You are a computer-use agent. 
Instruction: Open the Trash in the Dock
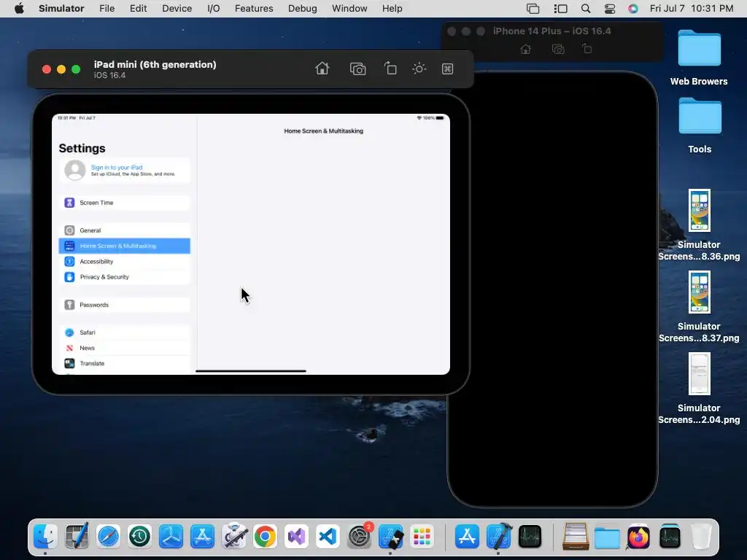(701, 537)
